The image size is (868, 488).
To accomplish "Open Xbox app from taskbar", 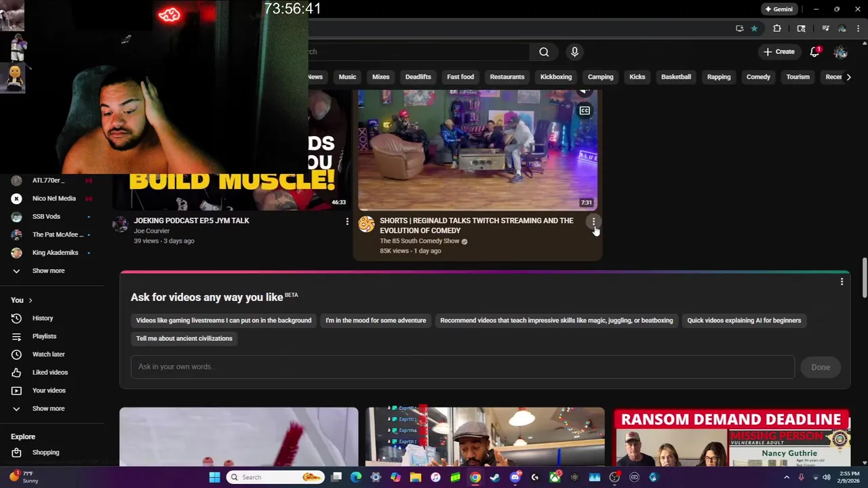I will [555, 477].
